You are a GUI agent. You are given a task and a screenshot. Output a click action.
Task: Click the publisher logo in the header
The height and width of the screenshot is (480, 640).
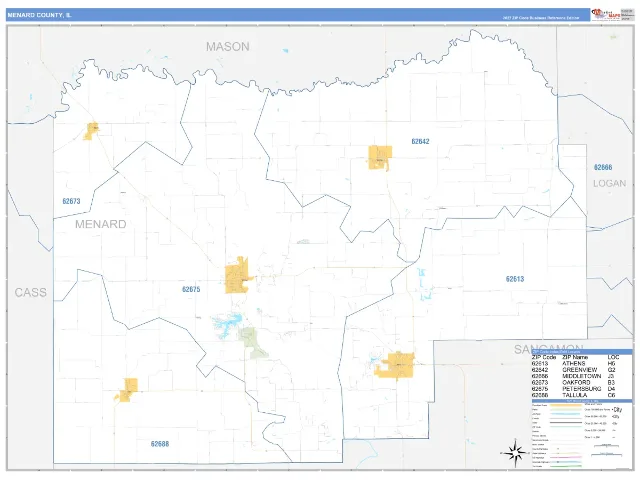pos(606,14)
